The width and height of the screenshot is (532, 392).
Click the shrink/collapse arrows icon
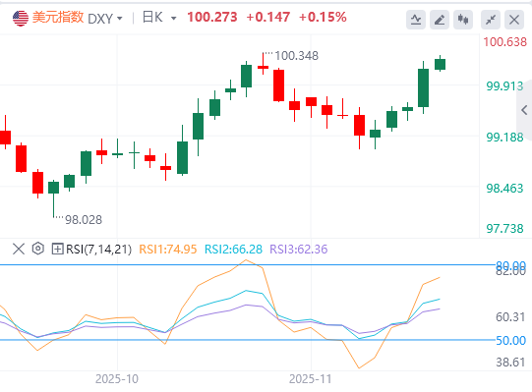point(491,20)
